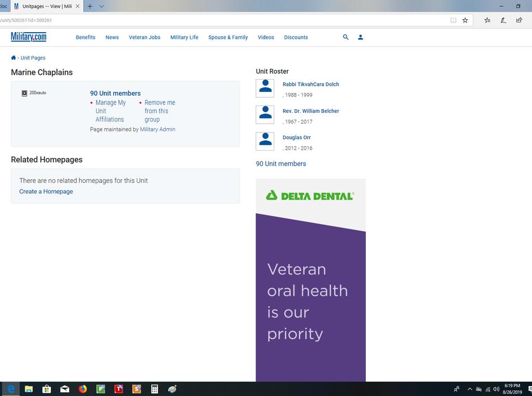Viewport: 532px width, 396px height.
Task: Click Rabbi TikvahCara Dolch's avatar icon
Action: (x=265, y=88)
